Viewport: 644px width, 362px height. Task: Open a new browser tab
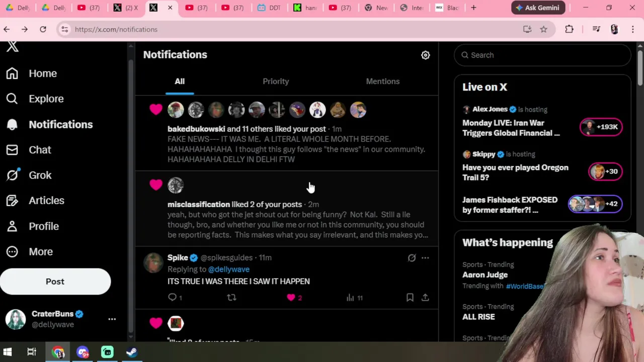pos(473,8)
